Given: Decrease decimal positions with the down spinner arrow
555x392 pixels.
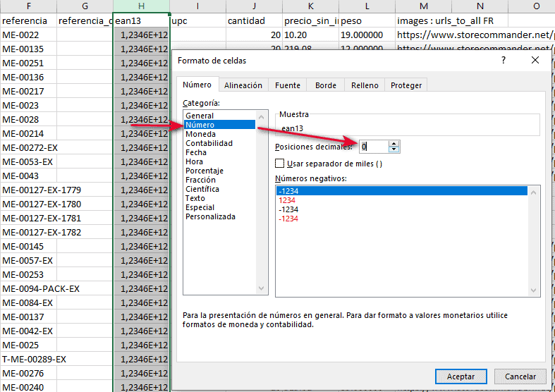Looking at the screenshot, I should pyautogui.click(x=394, y=150).
